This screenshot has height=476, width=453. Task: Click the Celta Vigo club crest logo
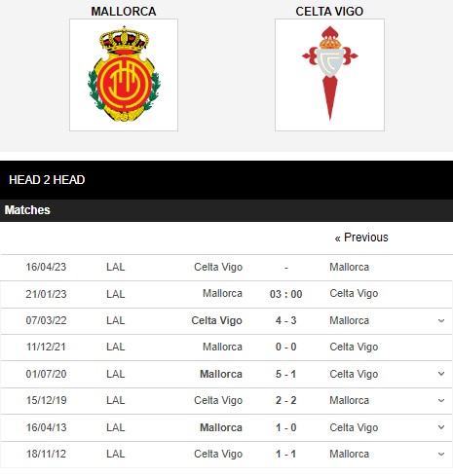pyautogui.click(x=329, y=75)
